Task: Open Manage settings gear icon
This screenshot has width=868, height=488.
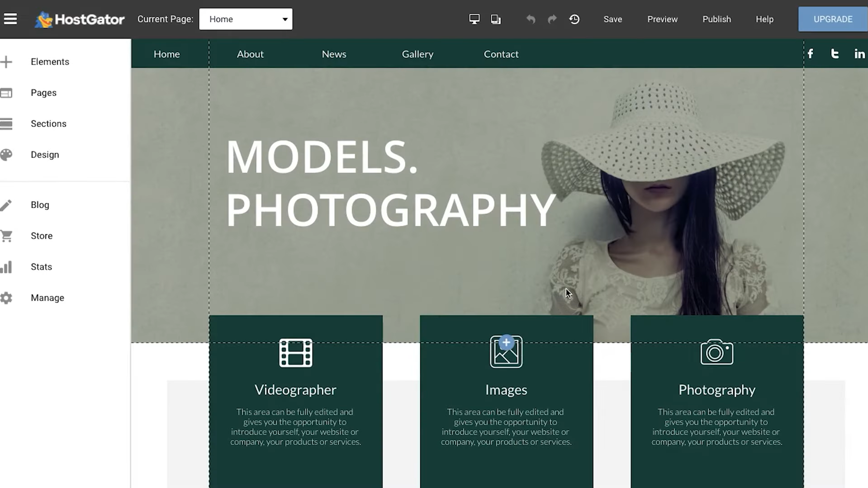Action: coord(7,298)
